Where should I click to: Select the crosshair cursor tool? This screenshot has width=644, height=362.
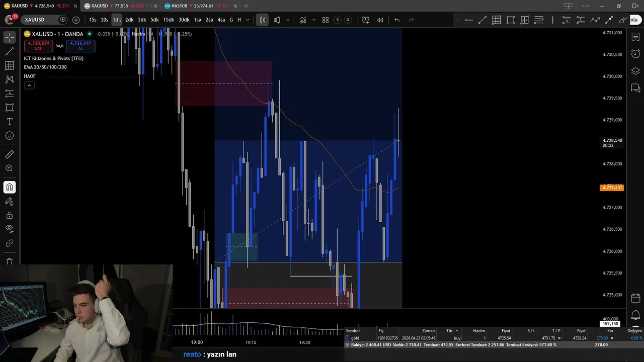click(10, 38)
